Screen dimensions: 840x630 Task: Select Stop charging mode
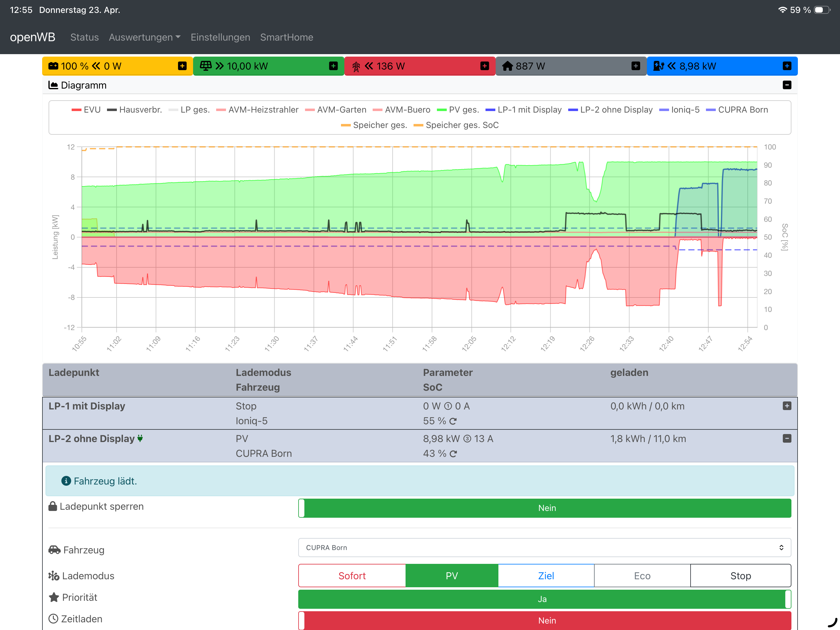coord(740,576)
